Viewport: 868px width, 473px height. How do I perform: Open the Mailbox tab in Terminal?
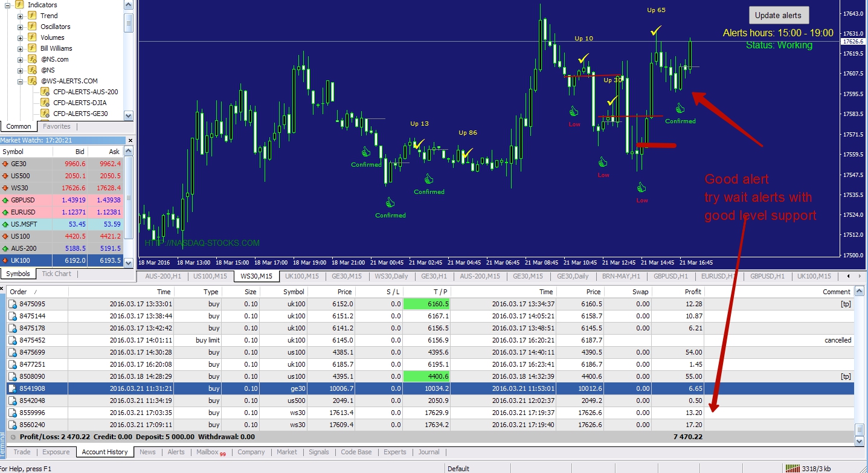tap(207, 452)
